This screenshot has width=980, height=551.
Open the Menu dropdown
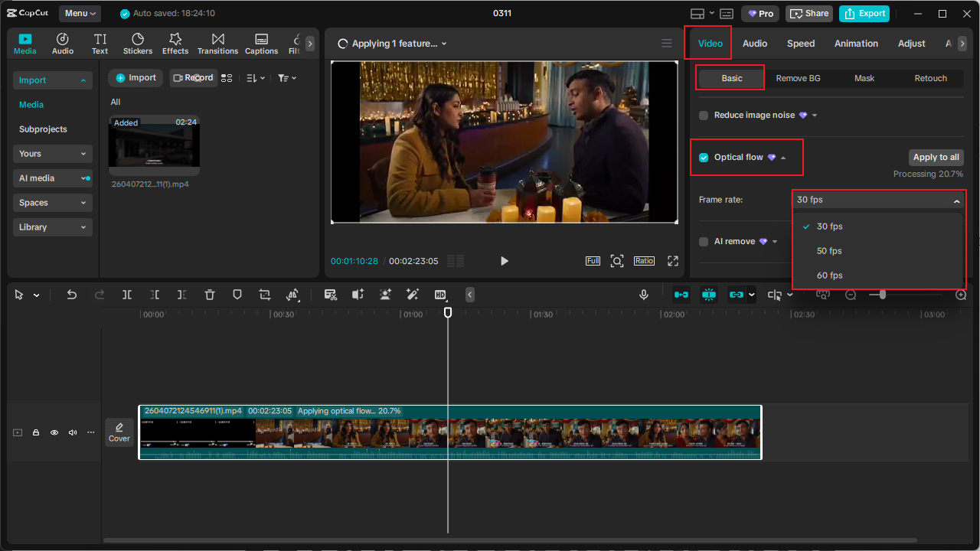tap(80, 14)
